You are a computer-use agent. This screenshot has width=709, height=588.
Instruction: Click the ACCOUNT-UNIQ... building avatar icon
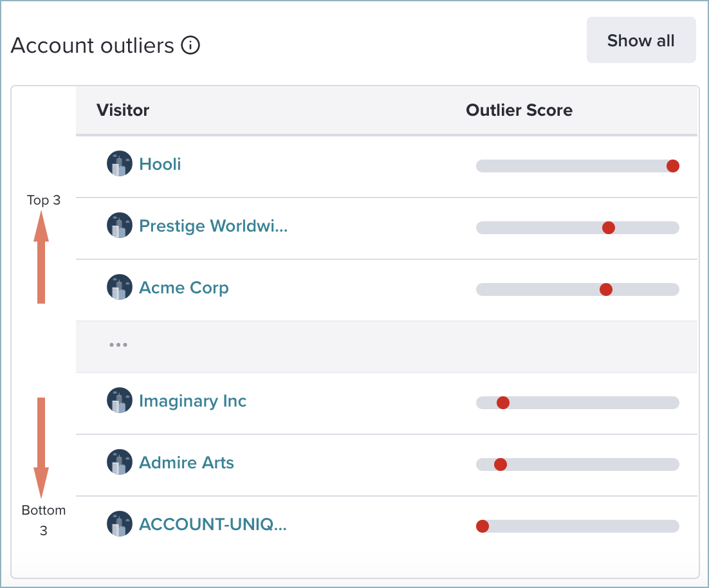[x=120, y=524]
